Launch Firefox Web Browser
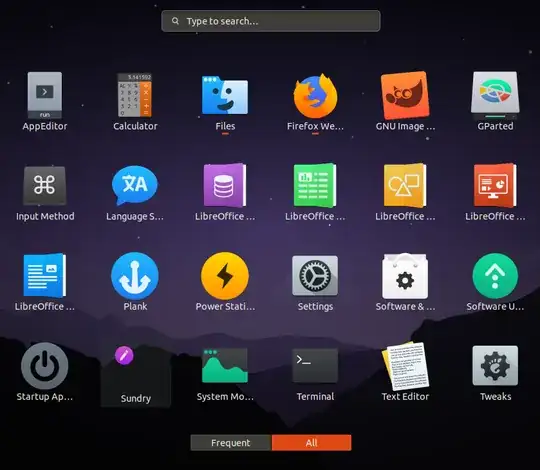Image resolution: width=540 pixels, height=470 pixels. coord(315,95)
